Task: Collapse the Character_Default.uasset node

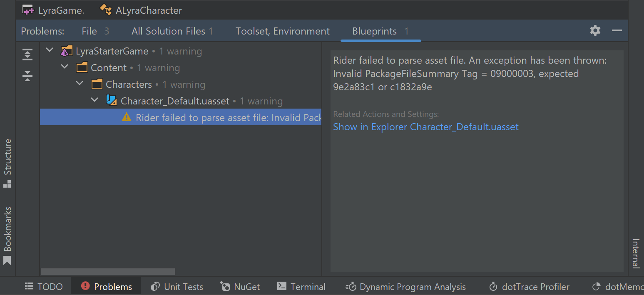Action: [94, 100]
